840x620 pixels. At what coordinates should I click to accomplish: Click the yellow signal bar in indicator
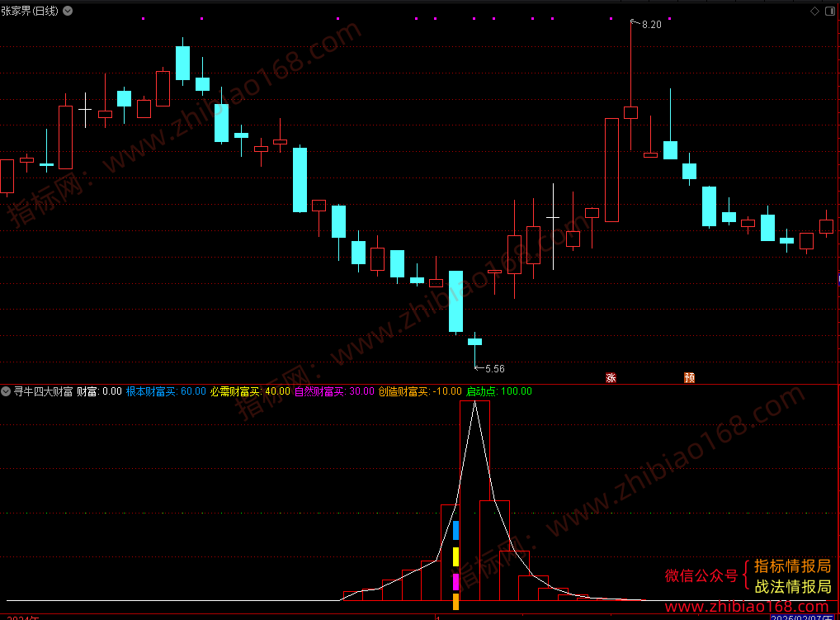455,556
